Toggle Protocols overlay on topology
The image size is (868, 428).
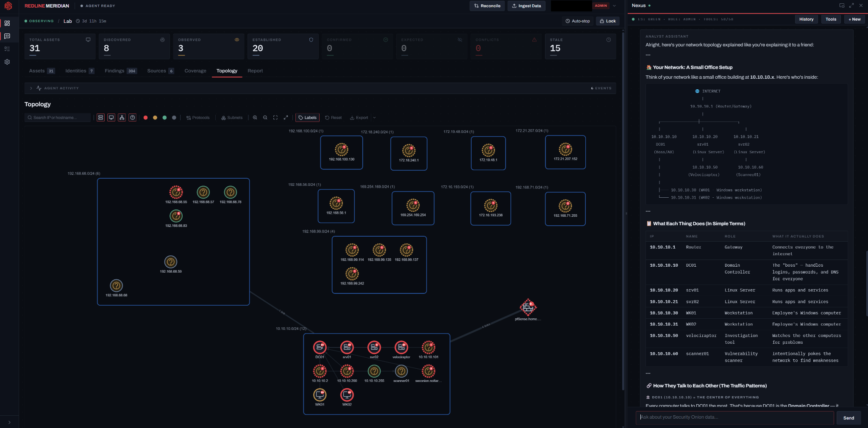(x=198, y=118)
